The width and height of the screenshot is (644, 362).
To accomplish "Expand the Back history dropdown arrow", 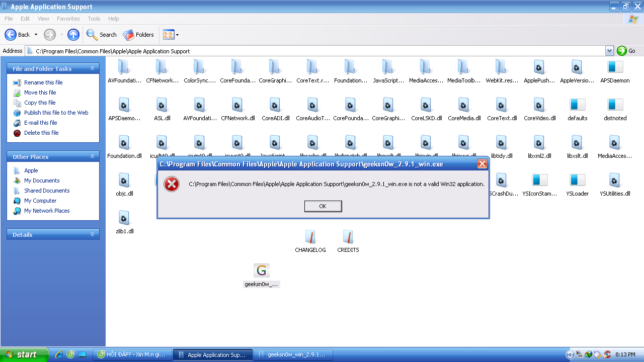I will (x=36, y=35).
